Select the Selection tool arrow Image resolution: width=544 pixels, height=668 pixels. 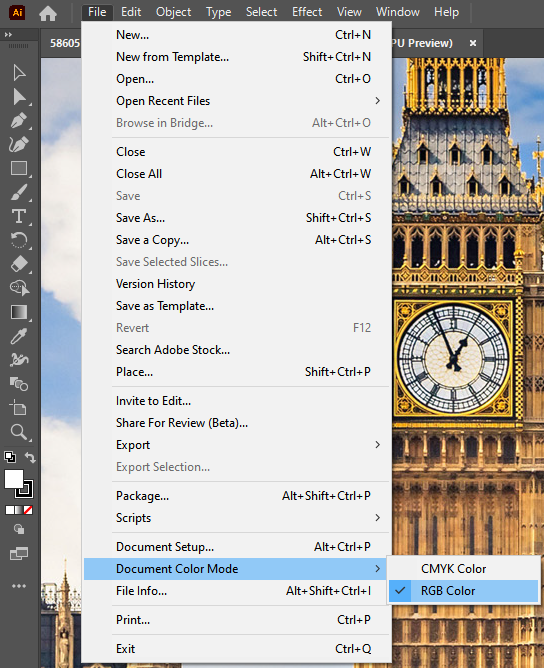pos(19,73)
